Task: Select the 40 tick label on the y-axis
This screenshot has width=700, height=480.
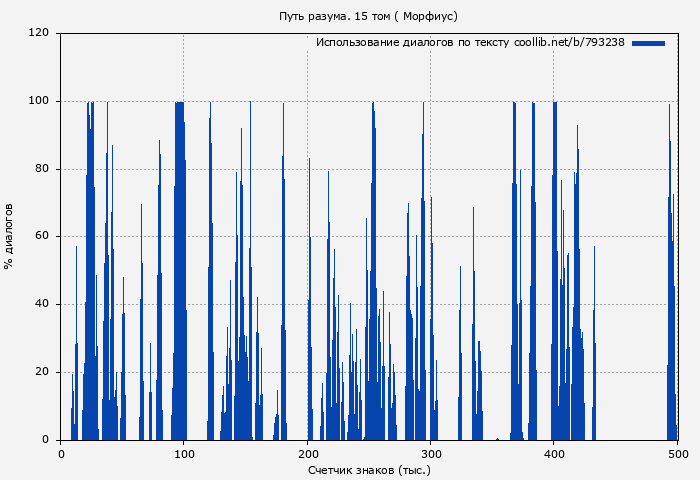Action: pyautogui.click(x=42, y=304)
